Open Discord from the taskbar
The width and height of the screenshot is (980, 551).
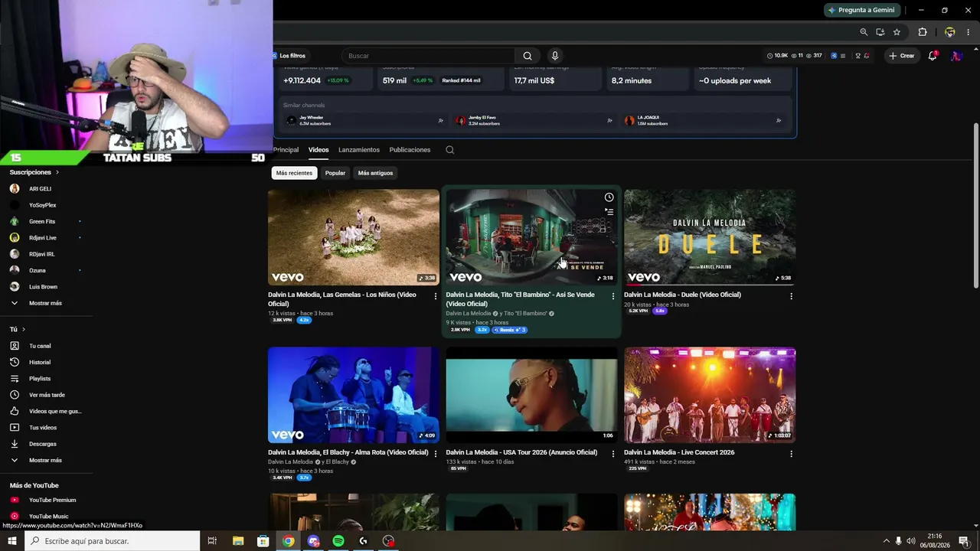(313, 541)
